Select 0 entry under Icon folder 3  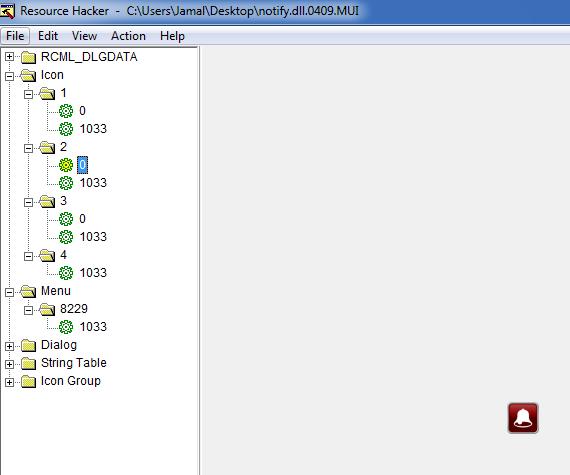83,219
